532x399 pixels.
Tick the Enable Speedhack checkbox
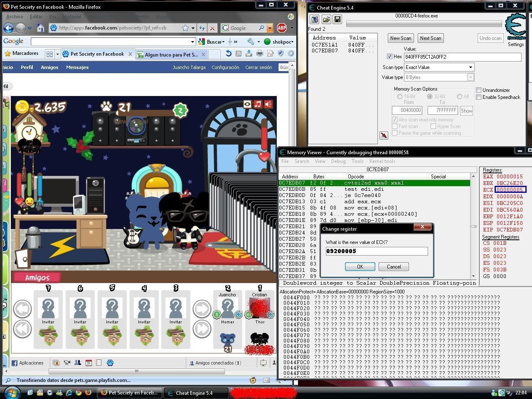[x=479, y=97]
